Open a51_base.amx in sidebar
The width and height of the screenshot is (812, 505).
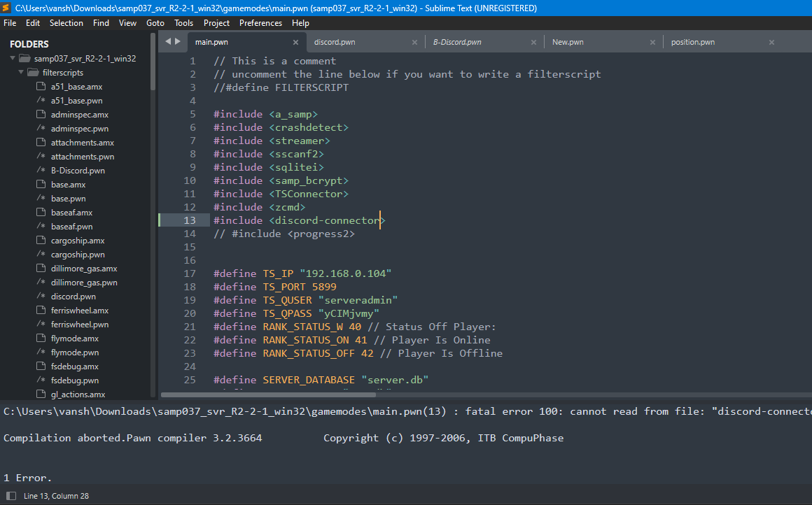76,87
